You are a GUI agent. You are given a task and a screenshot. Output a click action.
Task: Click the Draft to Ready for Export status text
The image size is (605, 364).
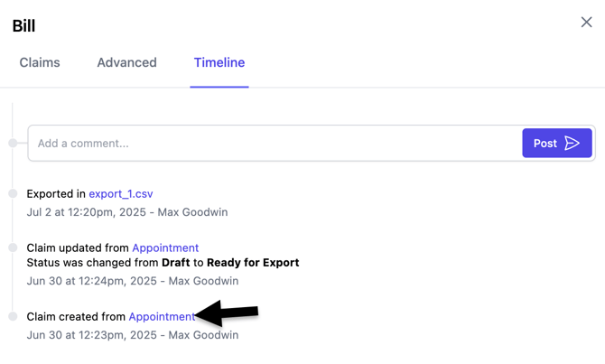tap(163, 263)
